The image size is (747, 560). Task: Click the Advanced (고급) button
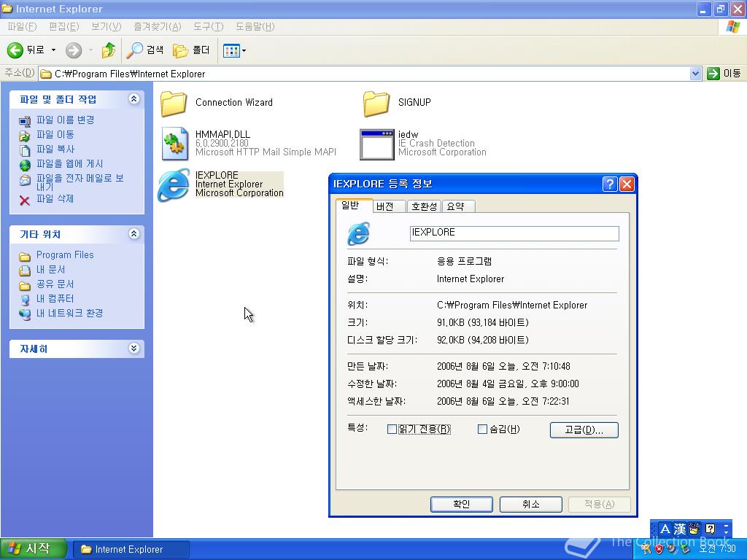(584, 430)
